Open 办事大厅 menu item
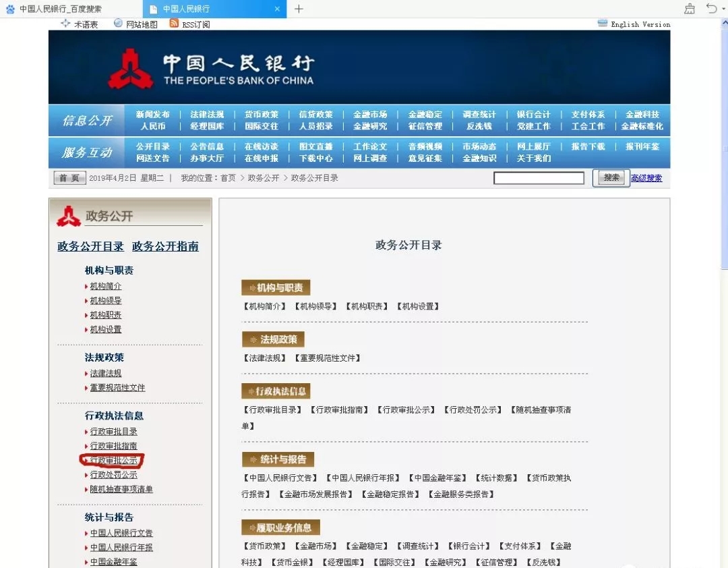 [207, 158]
